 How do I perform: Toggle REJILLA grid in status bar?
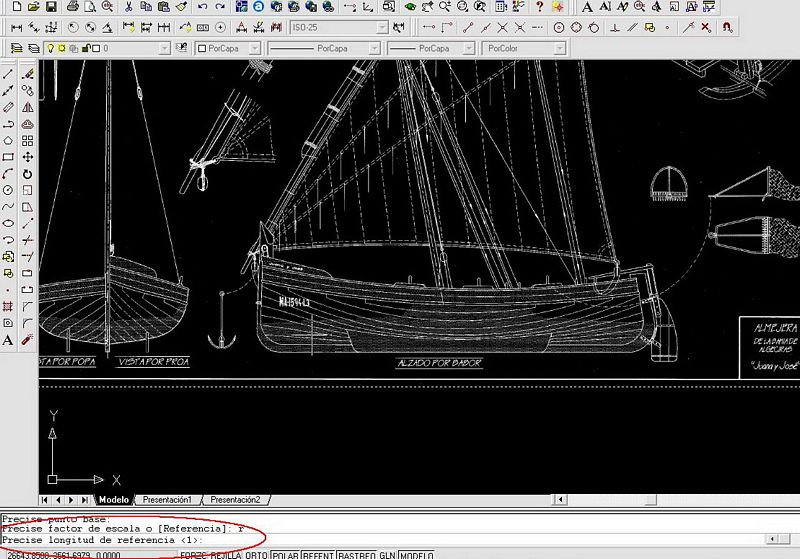(226, 555)
